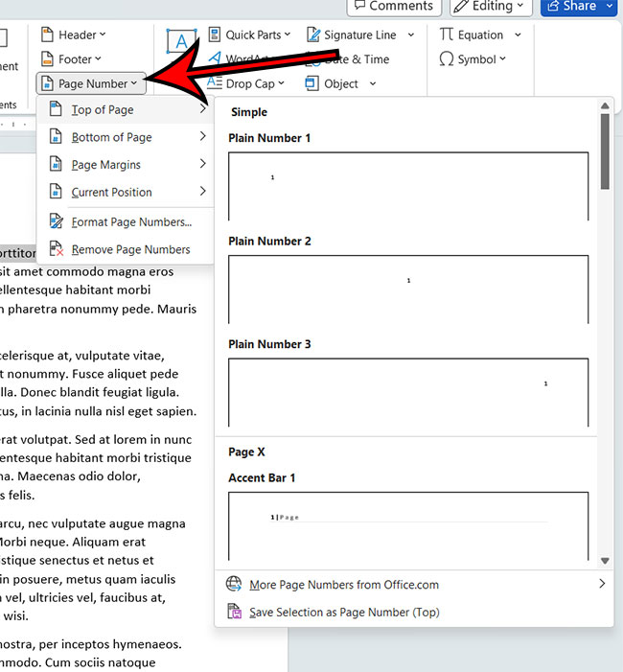Select Accent Bar 1 preview thumbnail
Viewport: 623px width, 672px height.
[408, 526]
